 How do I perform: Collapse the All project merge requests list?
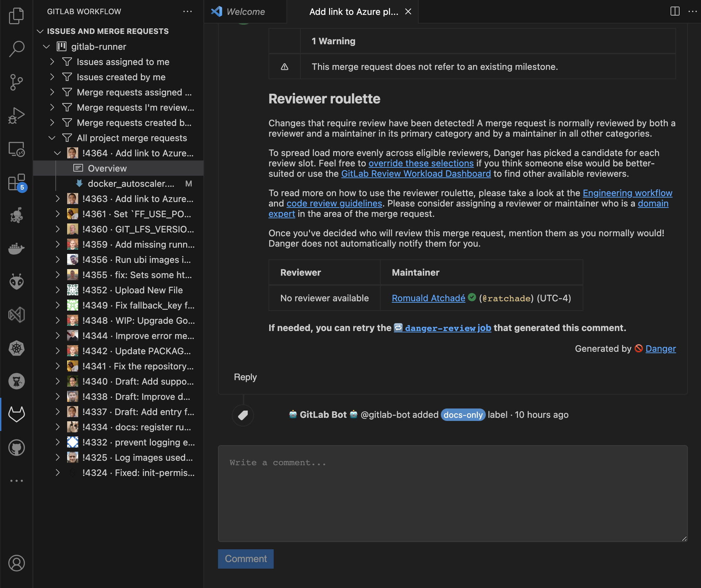point(52,138)
